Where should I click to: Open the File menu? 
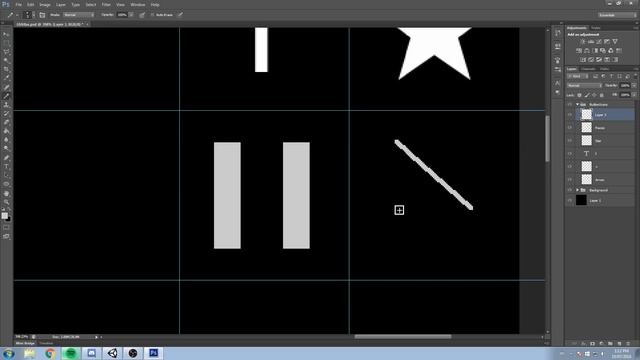(19, 4)
